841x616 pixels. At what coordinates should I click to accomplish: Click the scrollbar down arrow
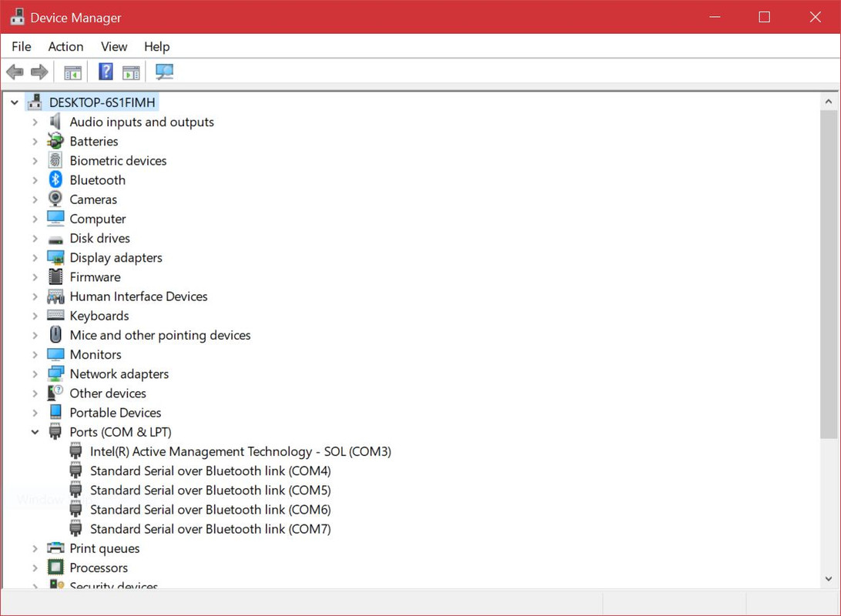coord(828,579)
